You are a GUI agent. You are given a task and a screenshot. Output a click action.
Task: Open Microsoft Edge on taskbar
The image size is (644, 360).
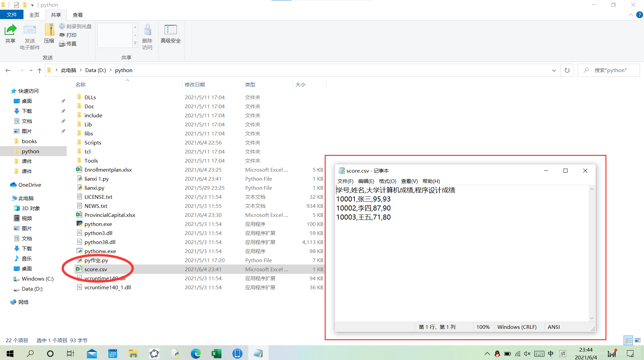[196, 353]
